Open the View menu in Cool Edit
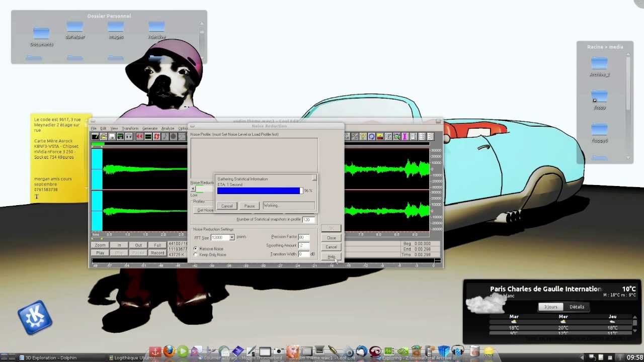This screenshot has width=644, height=362. 114,128
